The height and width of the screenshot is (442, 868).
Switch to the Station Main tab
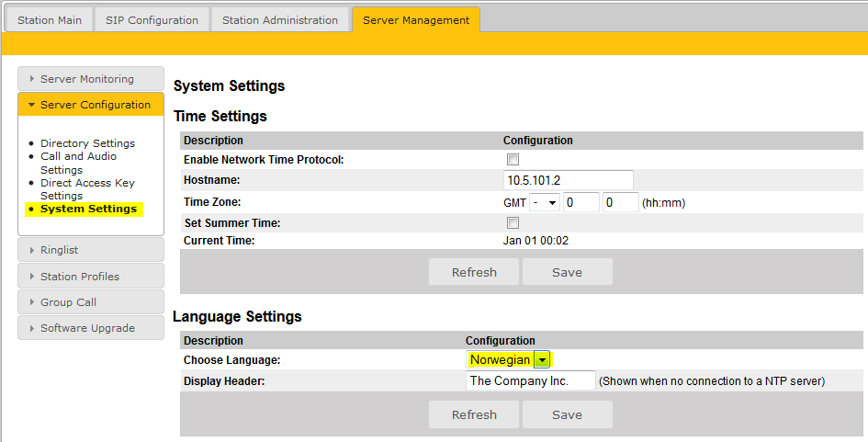(x=50, y=20)
